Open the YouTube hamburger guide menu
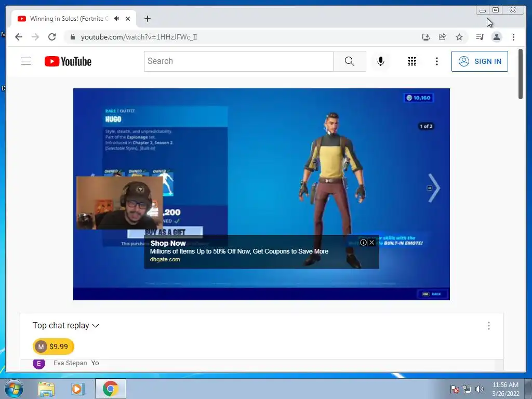The height and width of the screenshot is (399, 532). 26,61
